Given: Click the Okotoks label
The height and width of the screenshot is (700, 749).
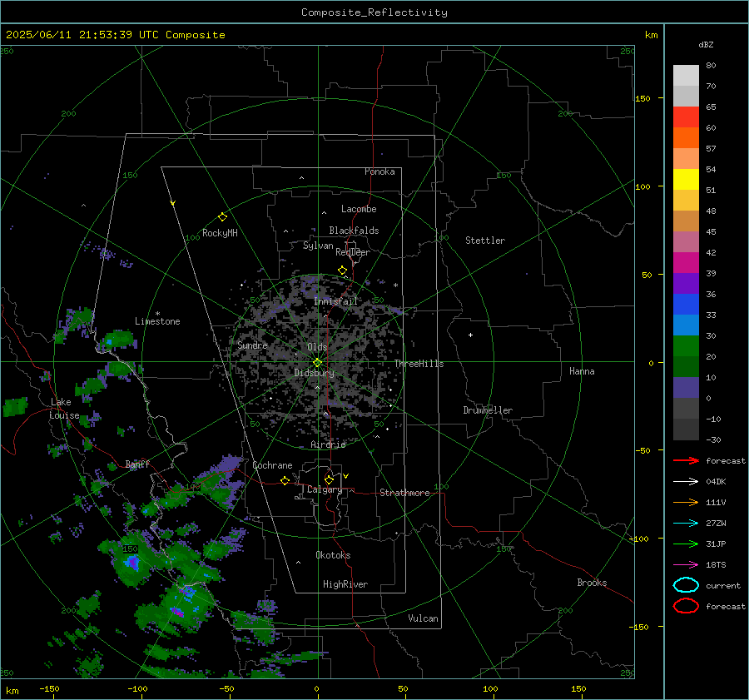Looking at the screenshot, I should [333, 555].
